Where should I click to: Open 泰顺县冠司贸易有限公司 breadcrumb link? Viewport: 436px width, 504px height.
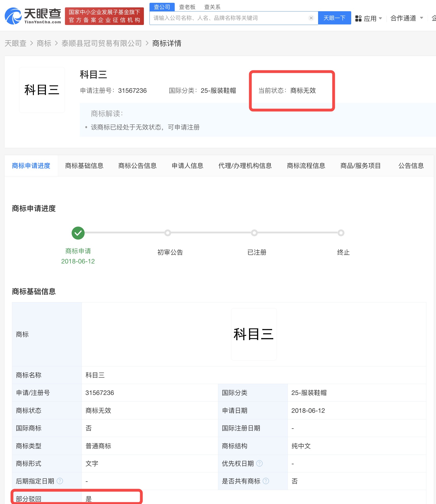(102, 43)
